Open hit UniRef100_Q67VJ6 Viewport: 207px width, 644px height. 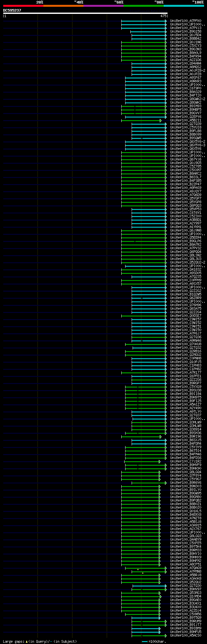coord(186,160)
